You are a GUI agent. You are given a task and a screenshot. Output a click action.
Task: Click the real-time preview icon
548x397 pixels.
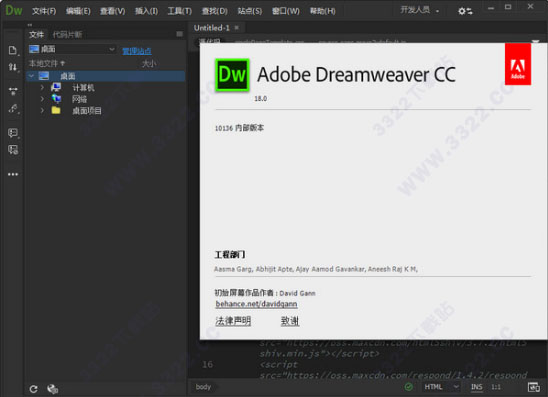(533, 387)
